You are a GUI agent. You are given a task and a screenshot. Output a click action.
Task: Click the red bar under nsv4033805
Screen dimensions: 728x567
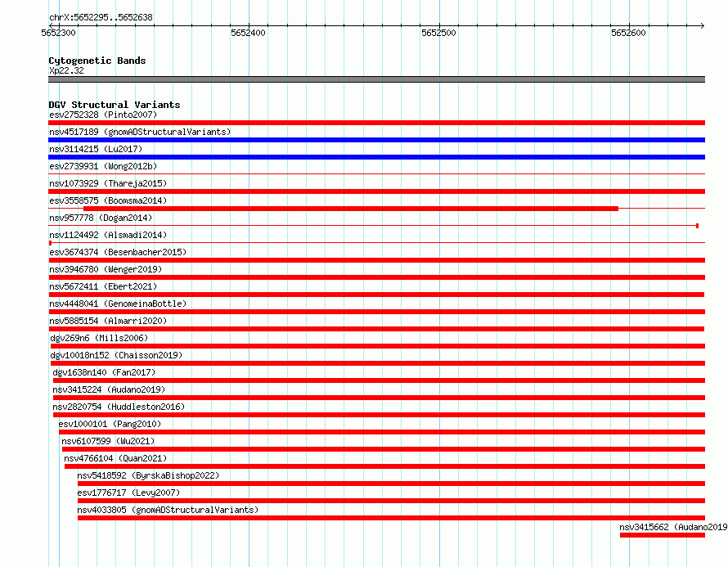pyautogui.click(x=391, y=518)
